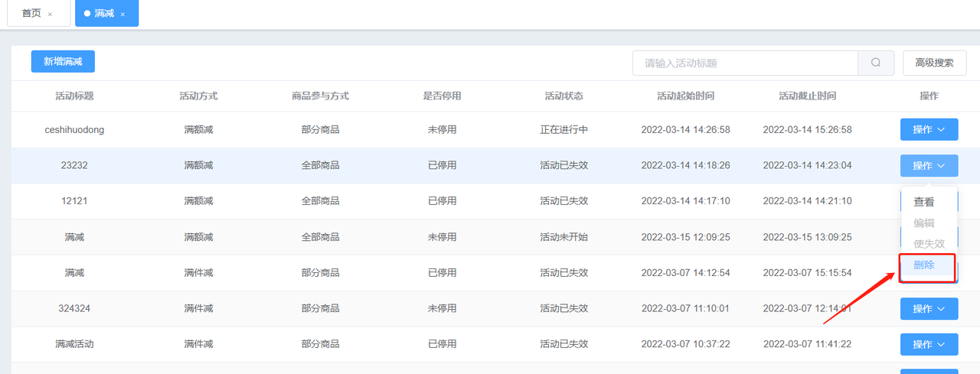The image size is (980, 374).
Task: Click 未停用 in the ceshihuodong row
Action: [442, 130]
